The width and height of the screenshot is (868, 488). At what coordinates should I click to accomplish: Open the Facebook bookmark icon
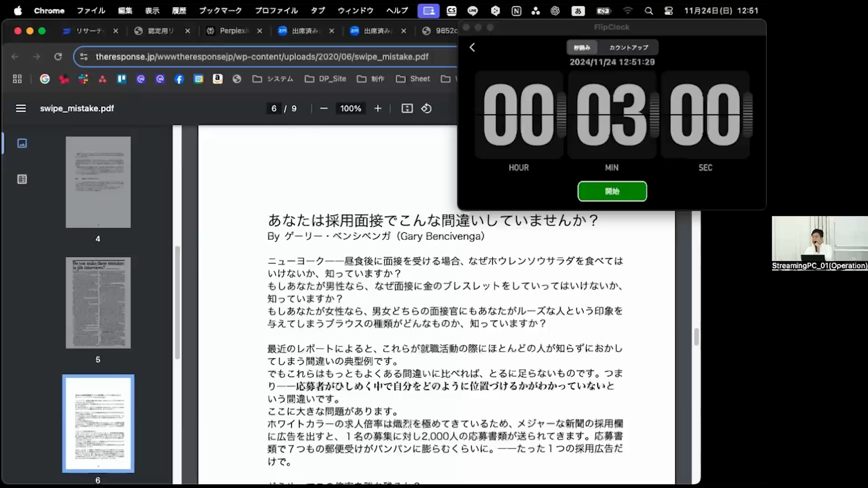click(x=179, y=79)
